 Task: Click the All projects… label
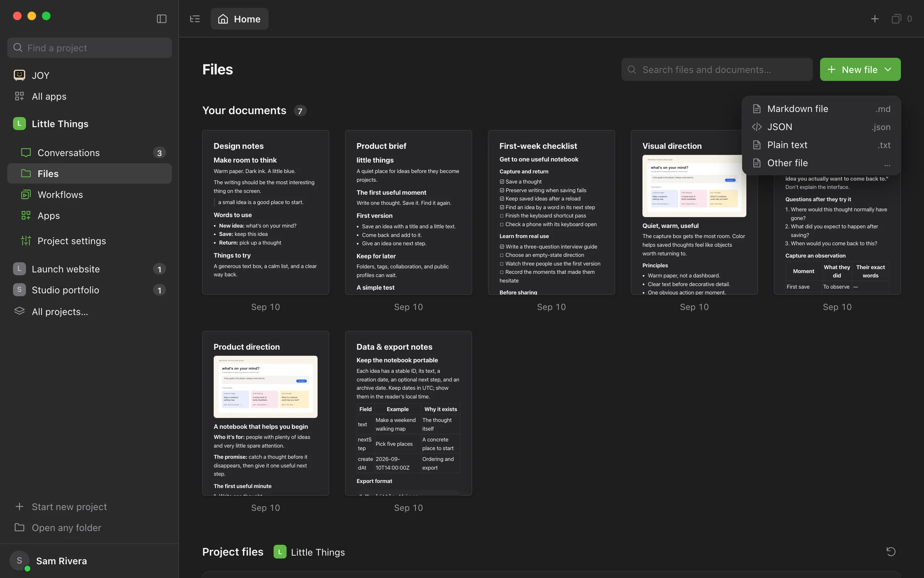(60, 311)
